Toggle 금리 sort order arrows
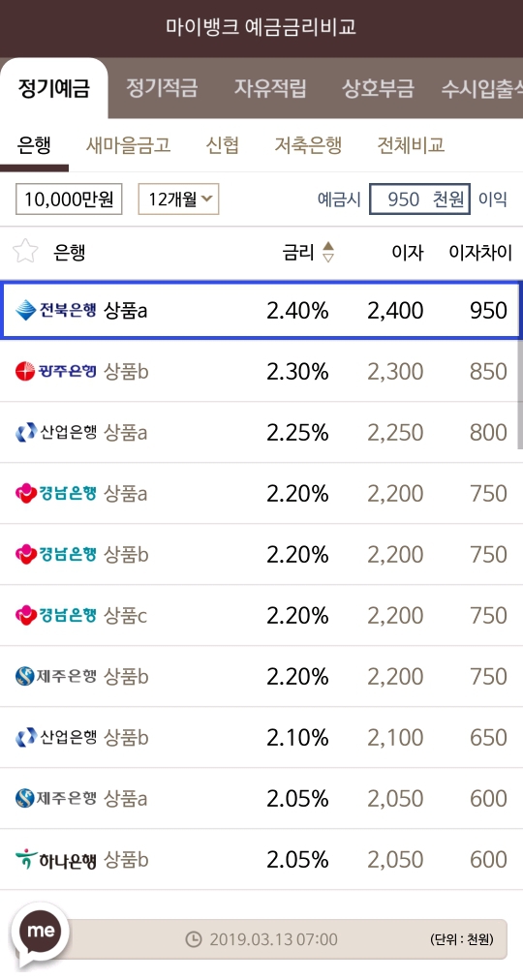The height and width of the screenshot is (980, 523). pos(328,252)
